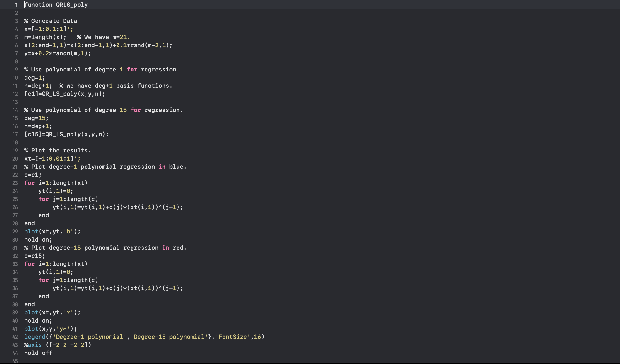Click the 'deg=15;' assignment line

pyautogui.click(x=36, y=118)
